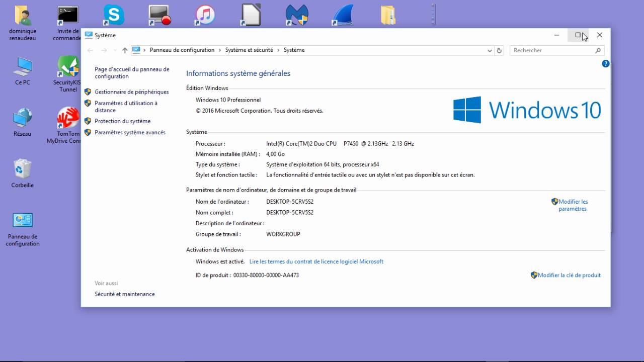Launch the iTunes desktop shortcut
Screen dimensions: 644x362
(x=205, y=16)
